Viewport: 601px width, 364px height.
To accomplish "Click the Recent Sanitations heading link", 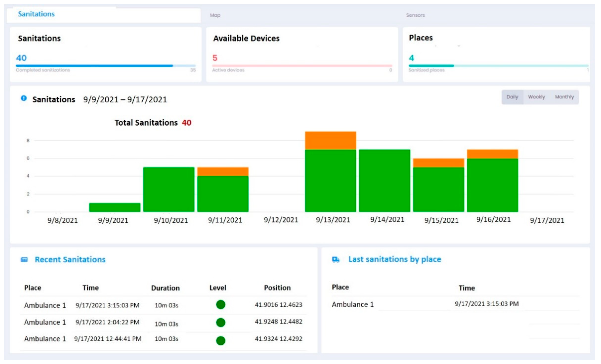I will [70, 260].
